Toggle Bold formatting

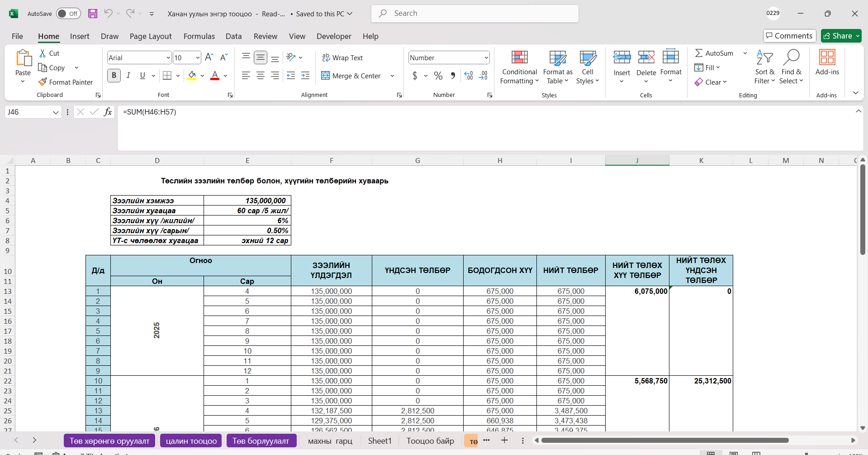pos(114,76)
